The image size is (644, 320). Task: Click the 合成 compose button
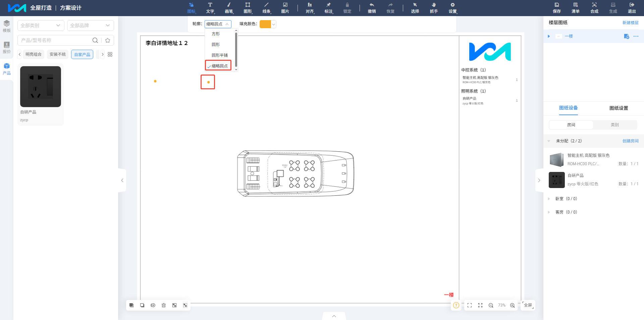click(594, 8)
